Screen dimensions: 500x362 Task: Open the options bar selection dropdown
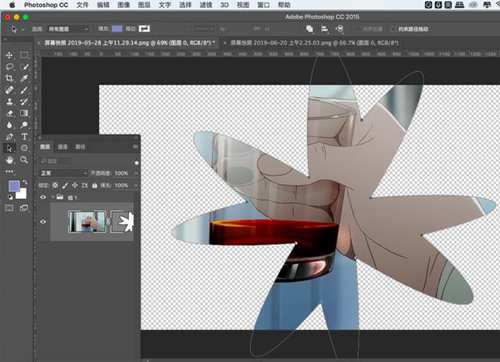[68, 29]
